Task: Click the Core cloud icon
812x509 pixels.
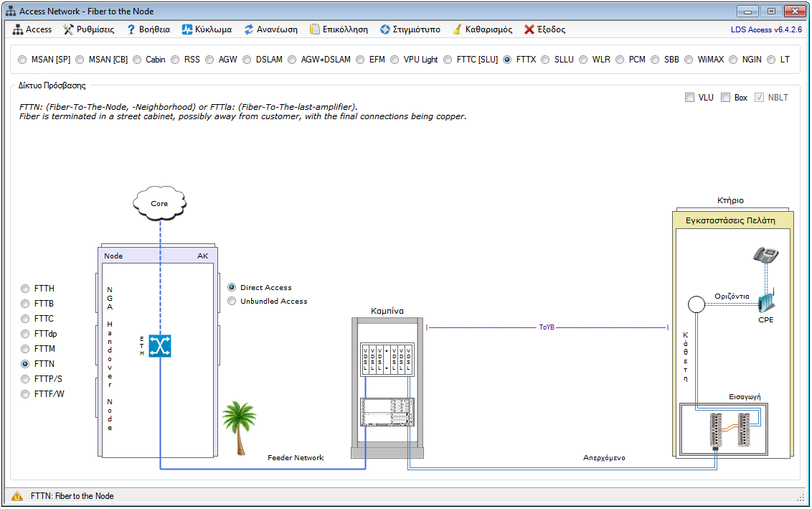Action: [x=159, y=203]
